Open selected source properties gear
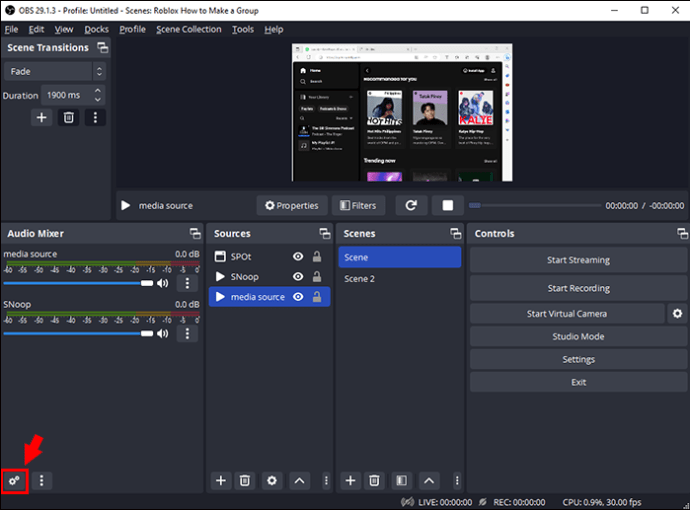The height and width of the screenshot is (510, 690). [272, 481]
